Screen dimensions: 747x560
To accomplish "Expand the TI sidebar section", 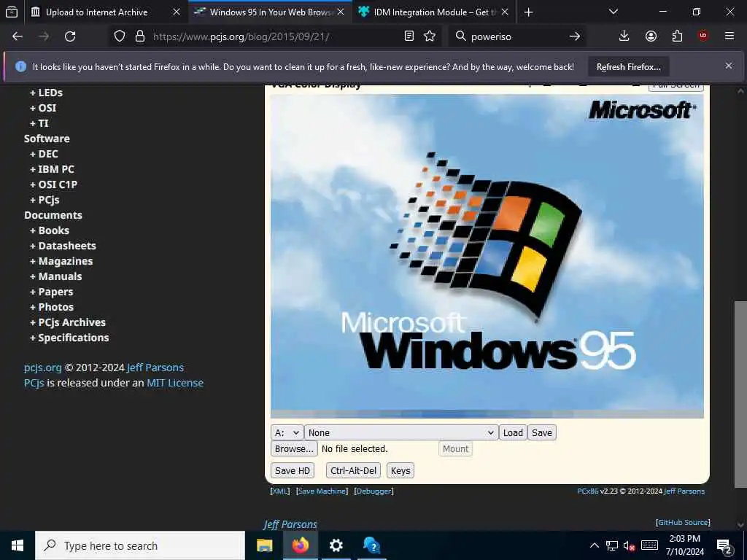I will [x=39, y=123].
